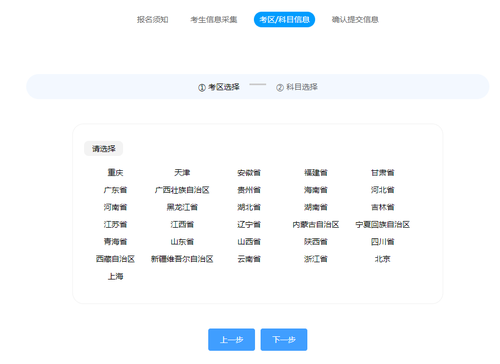
Task: Choose 浙江省 region
Action: tap(316, 259)
